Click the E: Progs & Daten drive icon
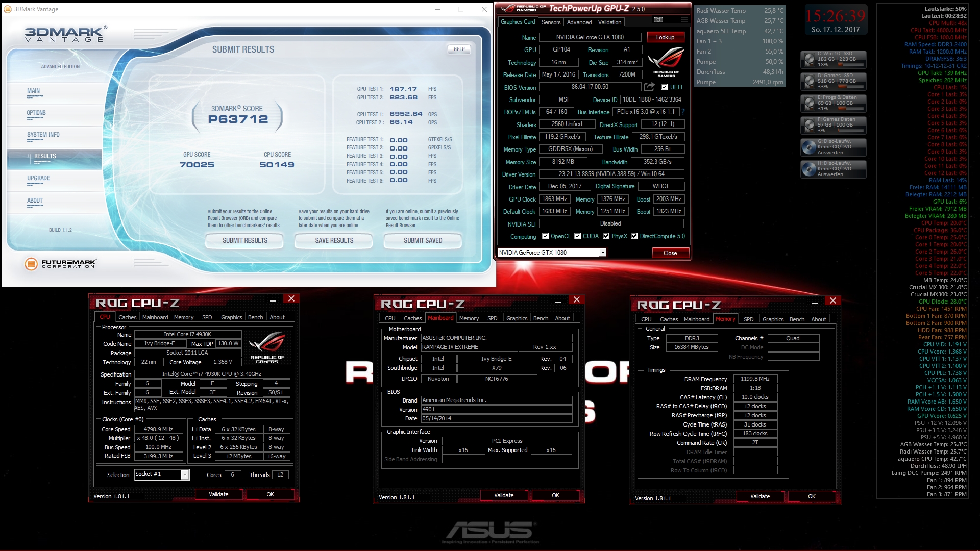This screenshot has width=980, height=551. pyautogui.click(x=810, y=103)
